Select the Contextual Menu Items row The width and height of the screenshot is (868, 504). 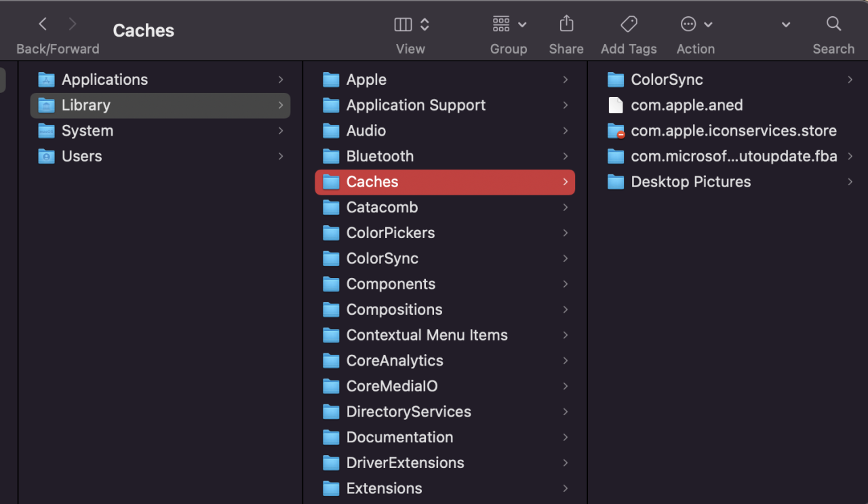[445, 335]
